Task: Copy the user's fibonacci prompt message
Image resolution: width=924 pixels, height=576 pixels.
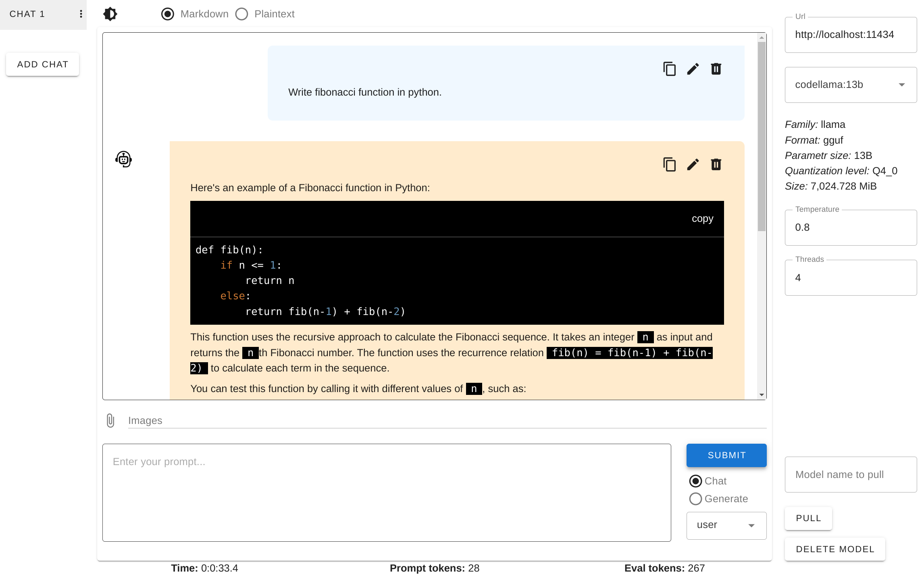Action: 669,69
